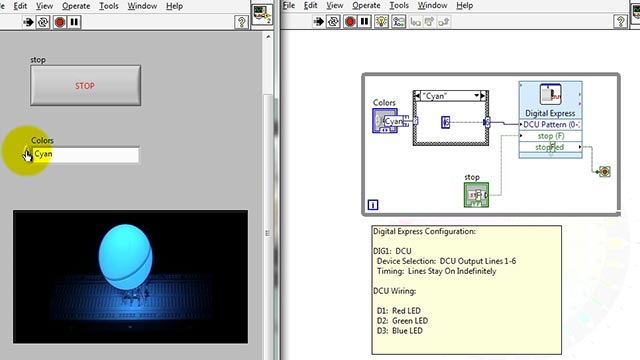The width and height of the screenshot is (640, 360).
Task: Open Operate menu in front panel window
Action: [76, 6]
